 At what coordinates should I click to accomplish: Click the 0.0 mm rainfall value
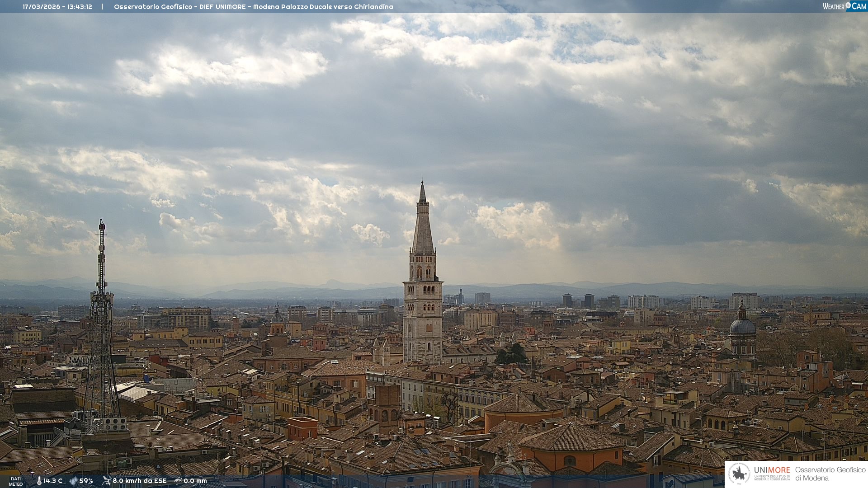point(195,481)
